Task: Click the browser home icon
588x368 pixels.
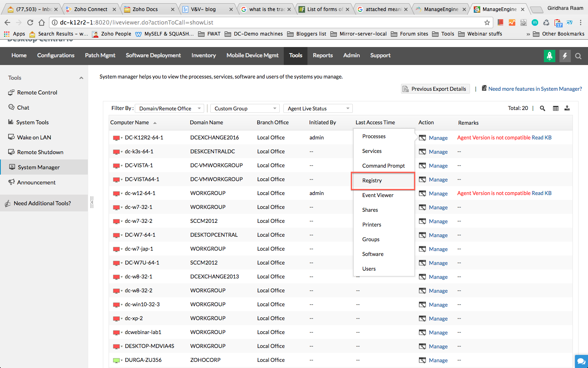Action: pyautogui.click(x=42, y=22)
